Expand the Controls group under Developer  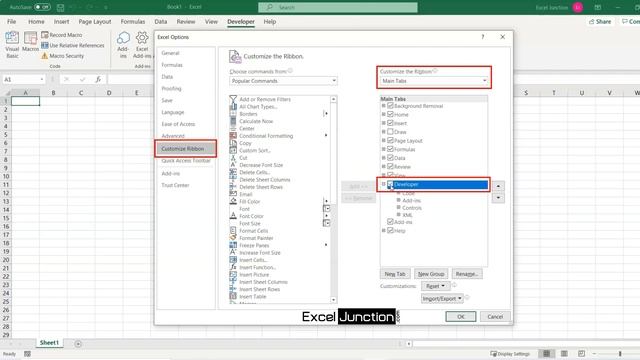399,208
